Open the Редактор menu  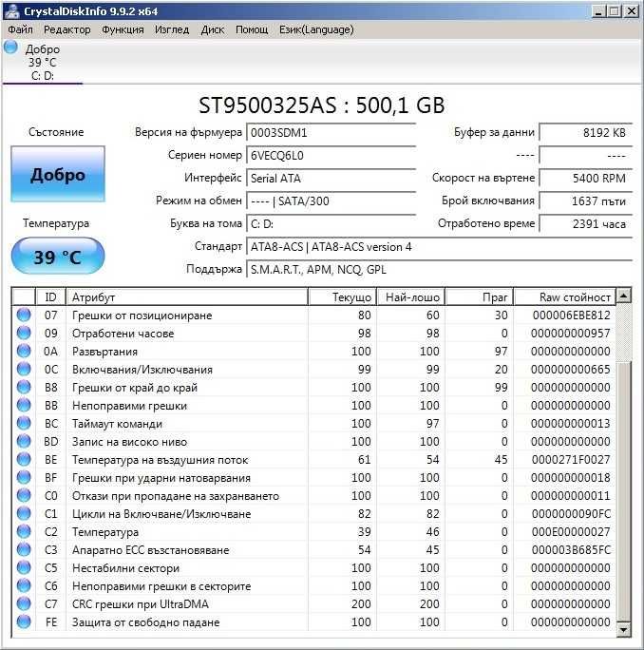67,29
